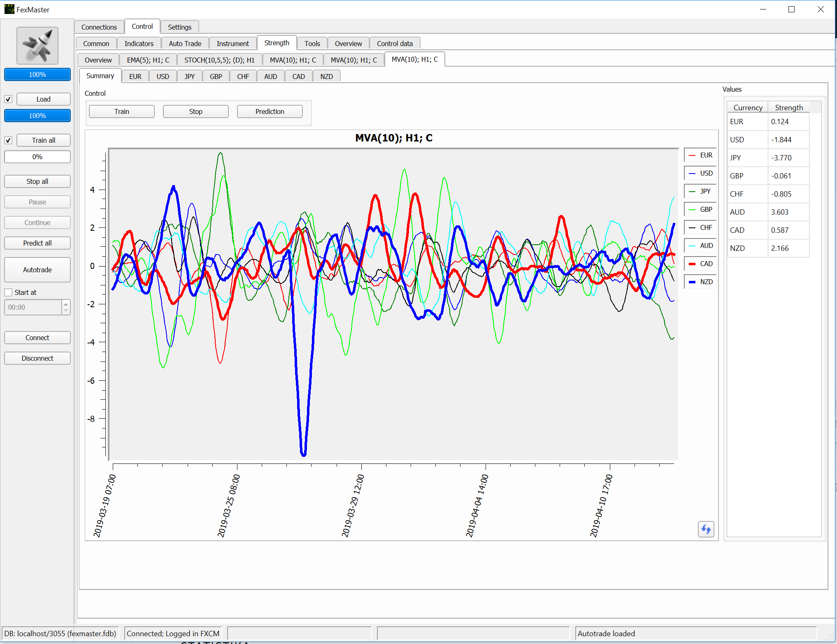The height and width of the screenshot is (644, 837).
Task: Uncheck the Load checkbox
Action: tap(8, 99)
